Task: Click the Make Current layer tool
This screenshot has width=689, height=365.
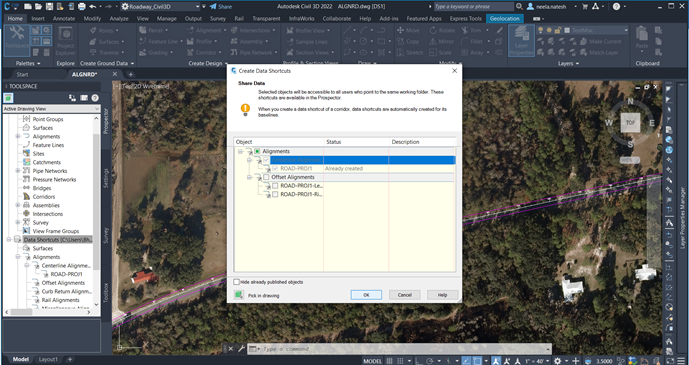Action: (x=601, y=41)
